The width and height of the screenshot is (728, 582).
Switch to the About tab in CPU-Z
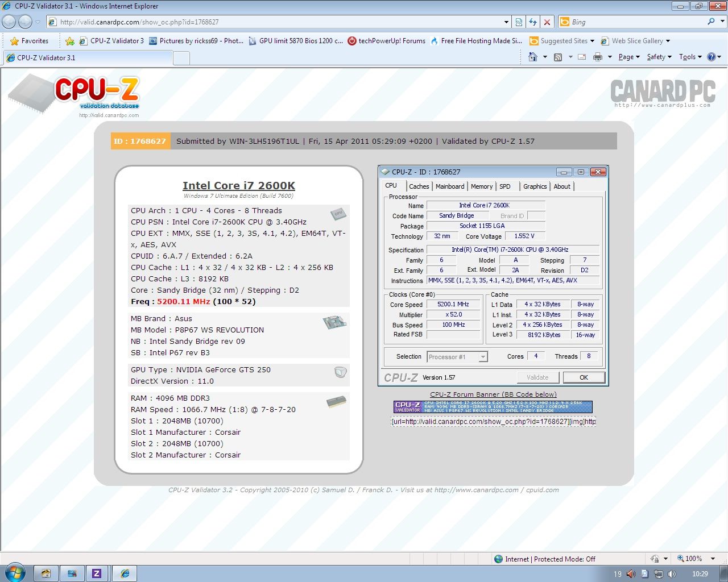[562, 186]
